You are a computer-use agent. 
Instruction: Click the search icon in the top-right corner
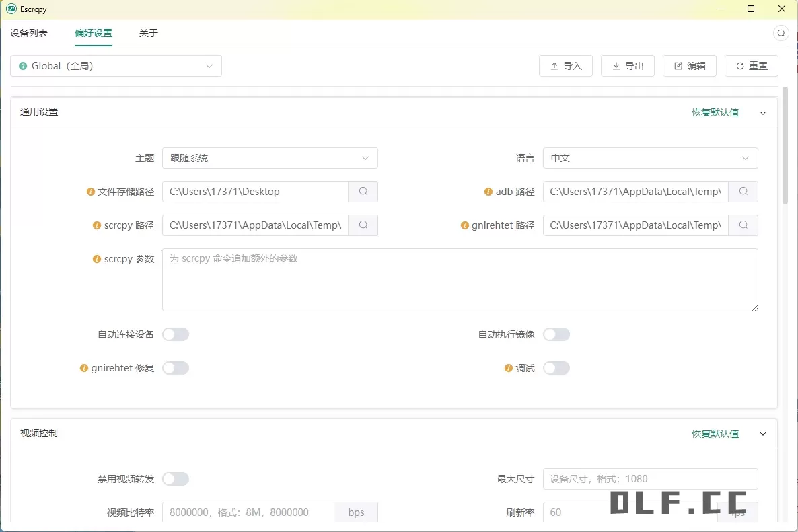pos(781,32)
